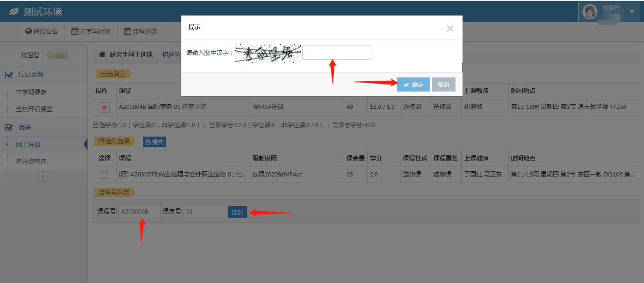This screenshot has width=644, height=283.
Task: Tick checkbox for 商业伦理与会计职业道德 course
Action: [x=104, y=175]
